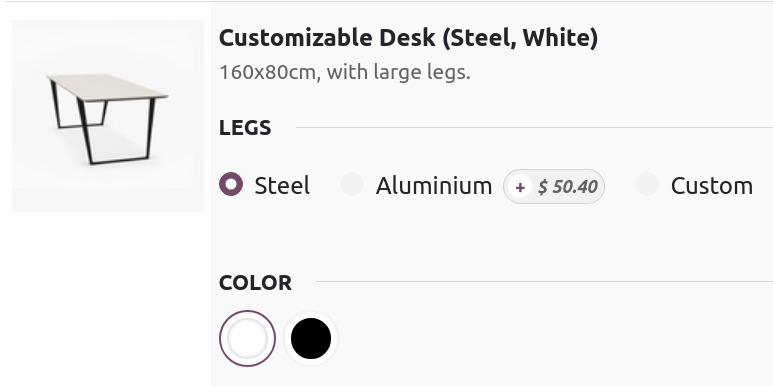This screenshot has height=386, width=773.
Task: Choose the Aluminium legs radio button
Action: coord(352,184)
